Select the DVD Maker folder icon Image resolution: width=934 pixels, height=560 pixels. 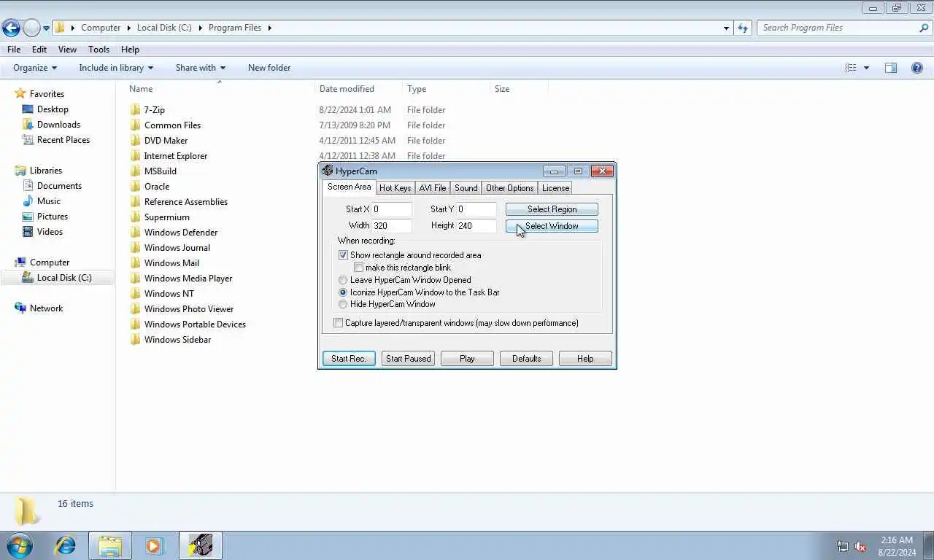point(135,141)
